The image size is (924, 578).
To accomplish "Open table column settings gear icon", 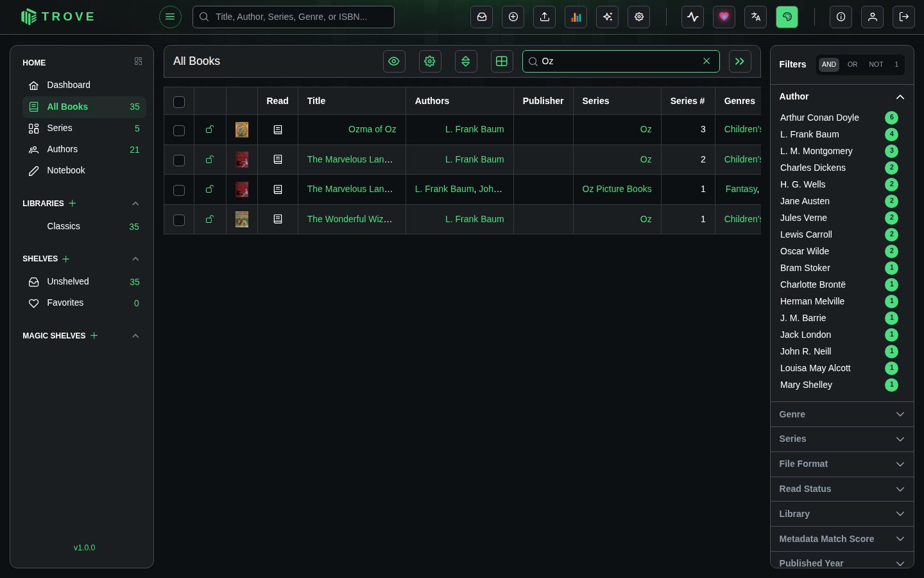I will click(x=430, y=61).
